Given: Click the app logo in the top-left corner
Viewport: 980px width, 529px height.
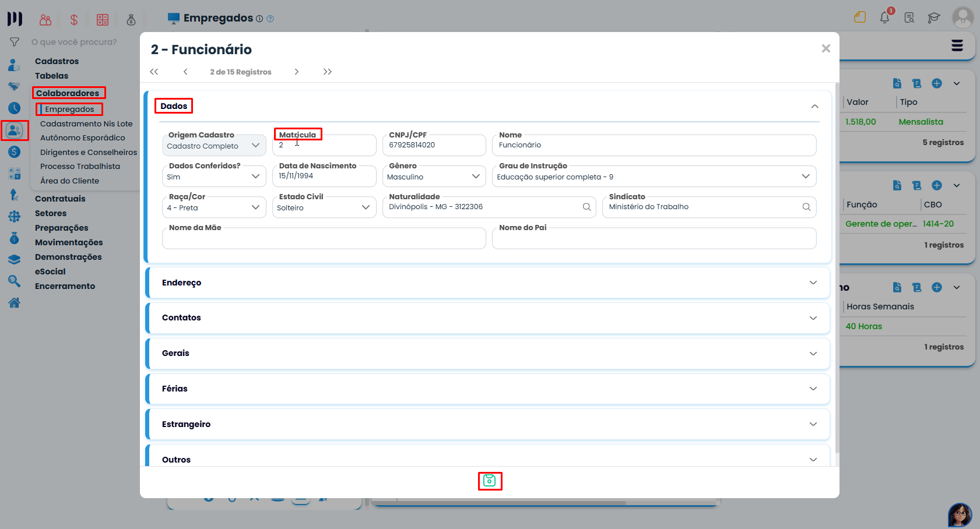Looking at the screenshot, I should tap(15, 19).
